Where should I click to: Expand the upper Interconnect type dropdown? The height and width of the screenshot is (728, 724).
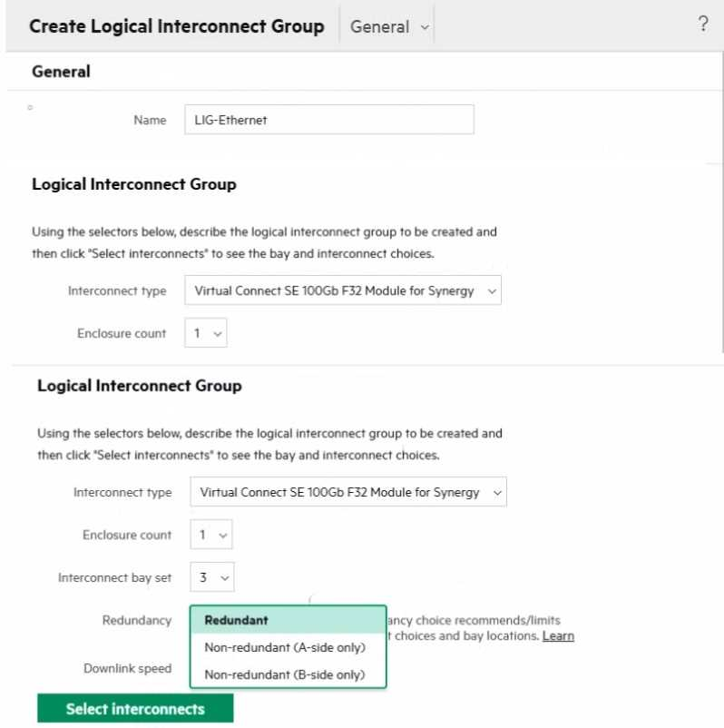(x=342, y=291)
